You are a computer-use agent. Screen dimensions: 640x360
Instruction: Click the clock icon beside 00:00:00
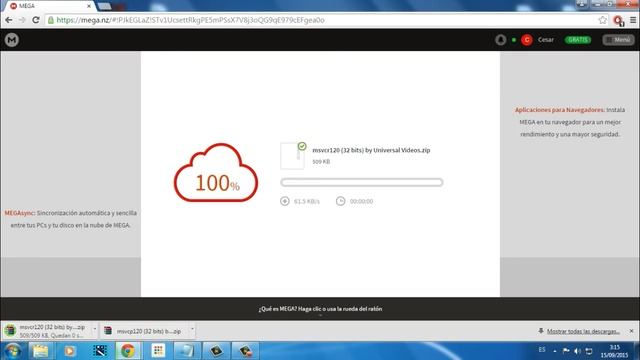[340, 201]
